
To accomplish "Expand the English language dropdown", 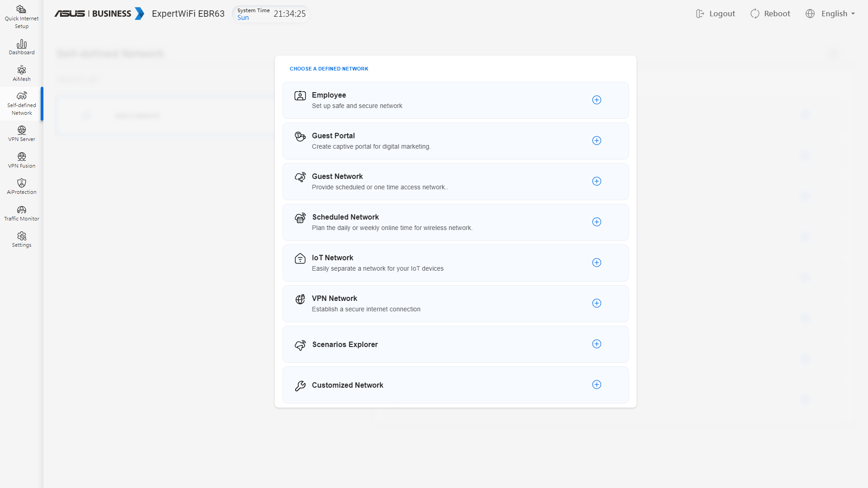I will (830, 14).
